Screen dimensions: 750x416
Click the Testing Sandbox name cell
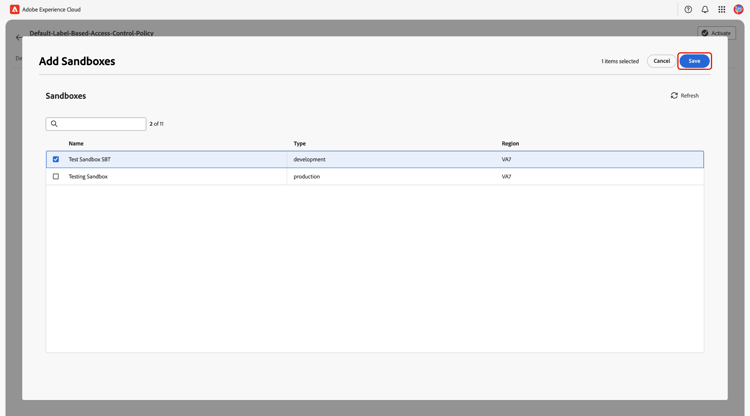coord(88,176)
